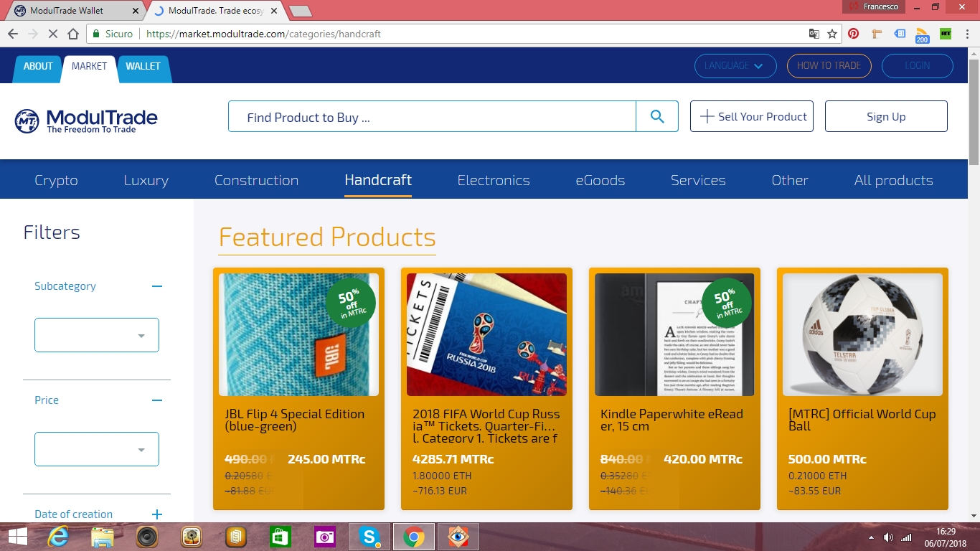
Task: Stop loading the page
Action: [x=53, y=34]
